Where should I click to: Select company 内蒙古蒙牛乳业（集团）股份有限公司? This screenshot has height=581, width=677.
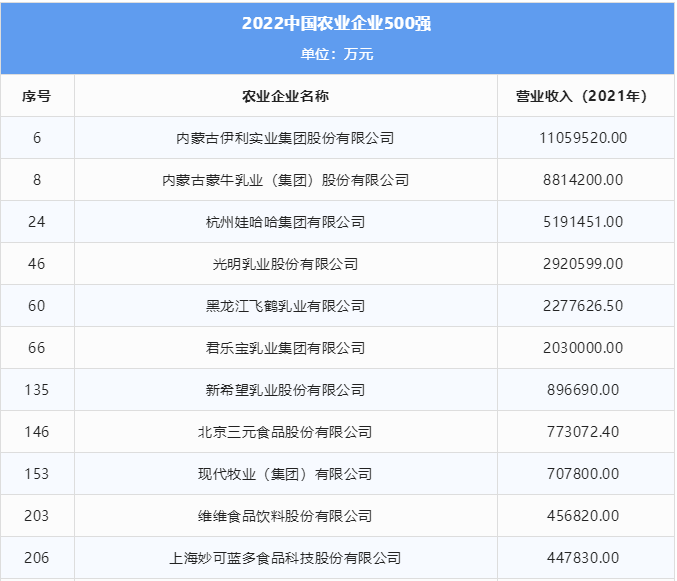point(285,180)
